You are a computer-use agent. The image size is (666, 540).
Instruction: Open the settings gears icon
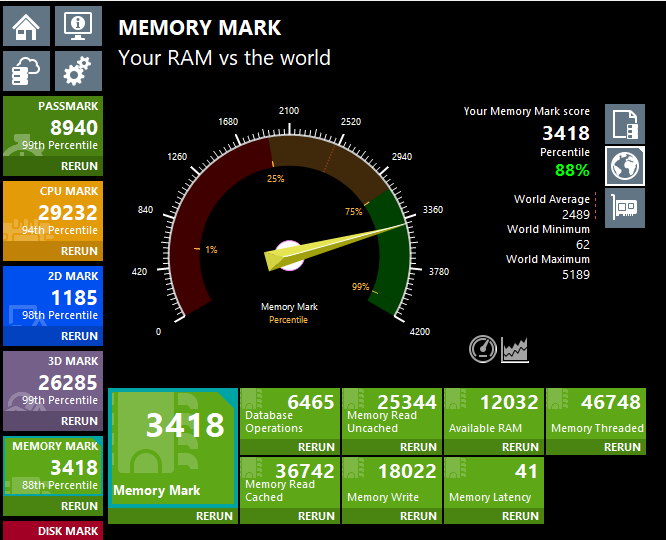(x=78, y=71)
